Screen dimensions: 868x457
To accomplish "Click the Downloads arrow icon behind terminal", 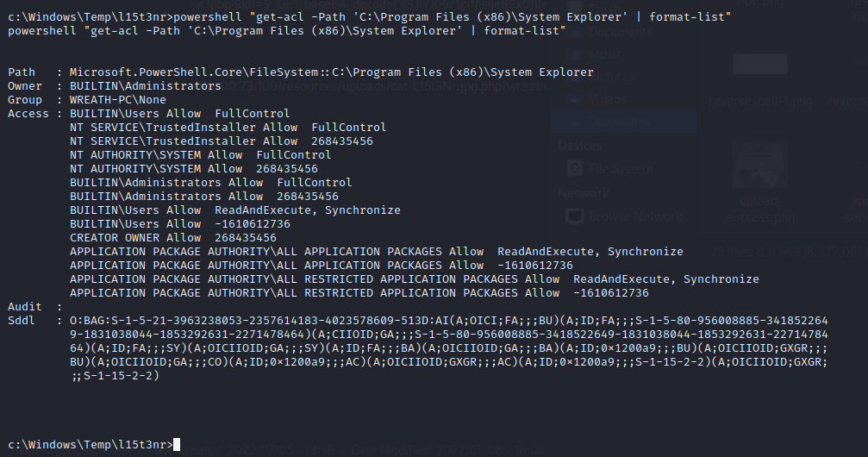I will coord(577,122).
